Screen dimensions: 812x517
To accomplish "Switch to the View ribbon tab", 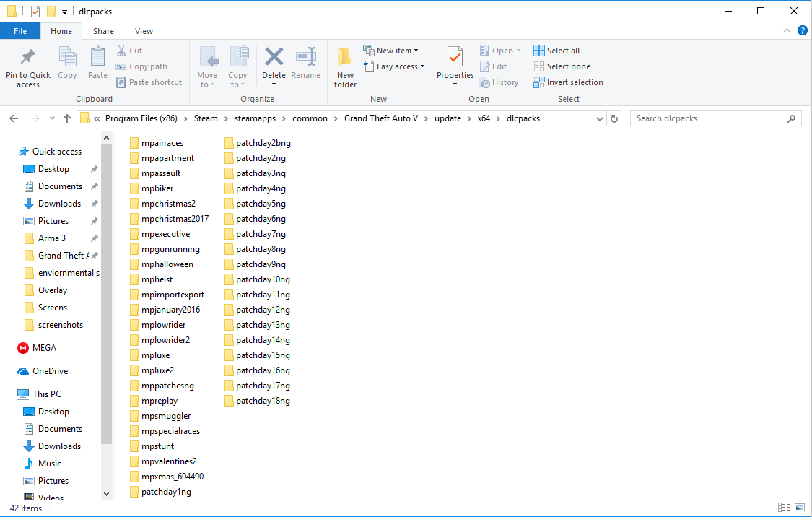I will (x=144, y=31).
